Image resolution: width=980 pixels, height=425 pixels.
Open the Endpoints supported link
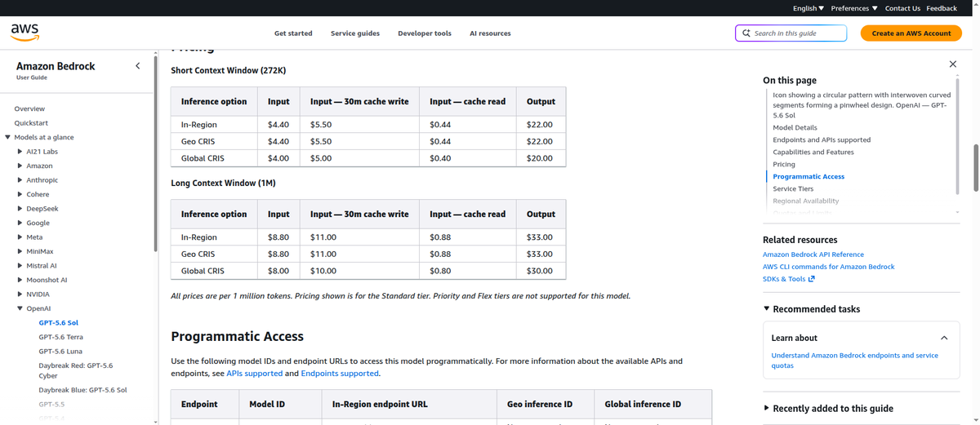click(340, 374)
